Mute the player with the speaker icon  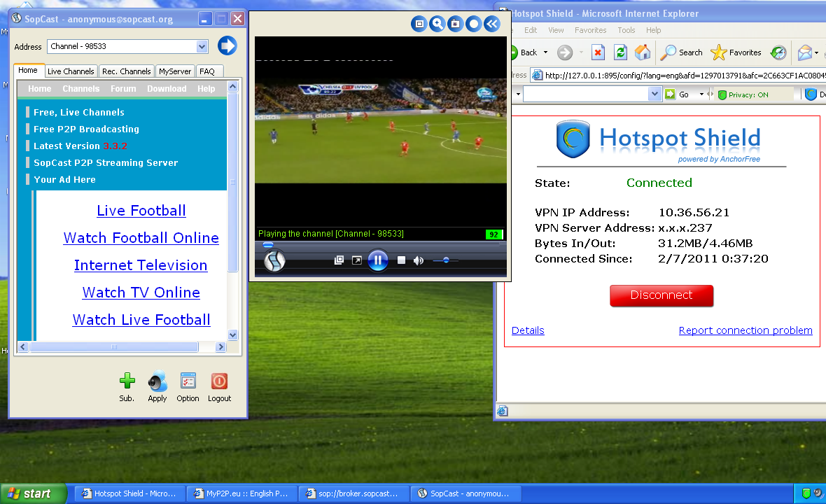click(x=419, y=260)
